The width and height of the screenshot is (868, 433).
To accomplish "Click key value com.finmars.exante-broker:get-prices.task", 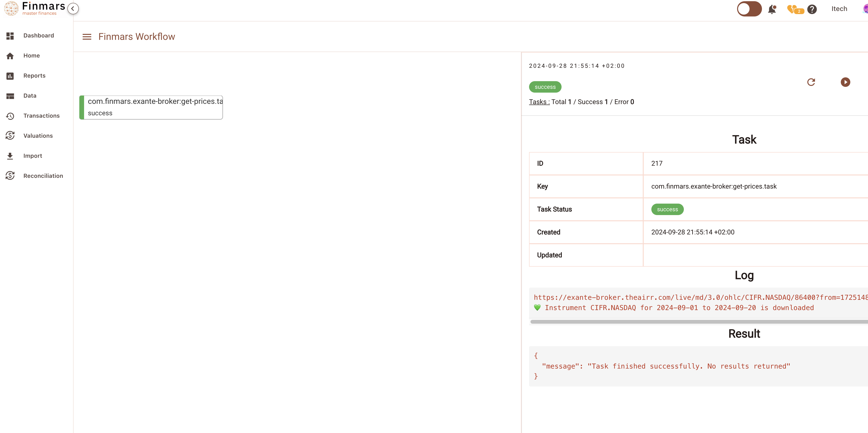I will pos(714,186).
